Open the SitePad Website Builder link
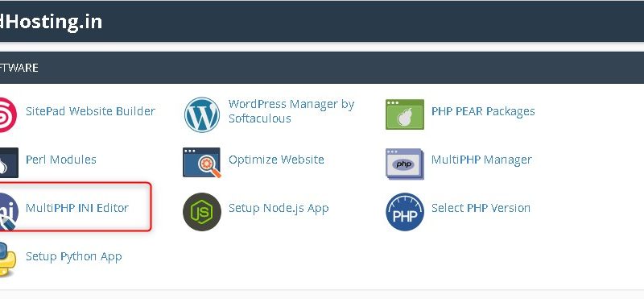The height and width of the screenshot is (299, 644). click(x=90, y=111)
